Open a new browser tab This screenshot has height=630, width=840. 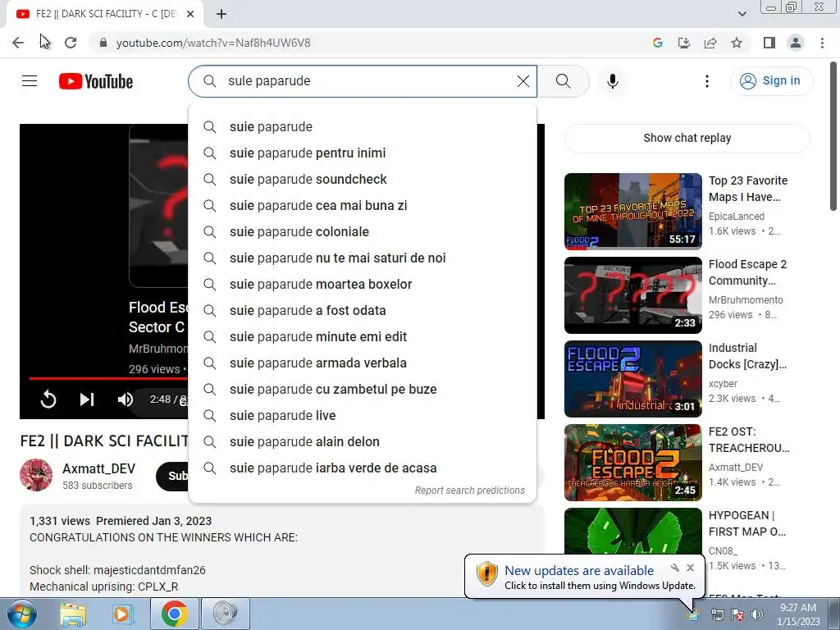pyautogui.click(x=221, y=14)
